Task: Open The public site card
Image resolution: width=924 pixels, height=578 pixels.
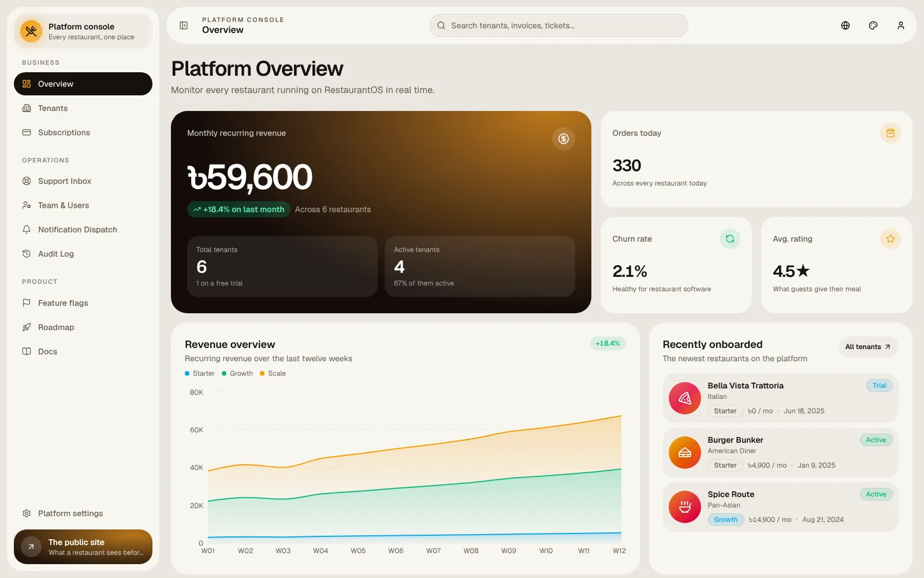Action: pyautogui.click(x=83, y=547)
